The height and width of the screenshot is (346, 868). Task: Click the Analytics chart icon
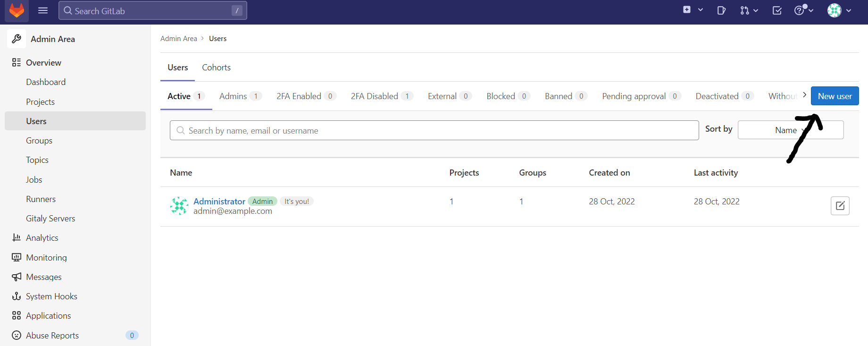click(x=17, y=237)
